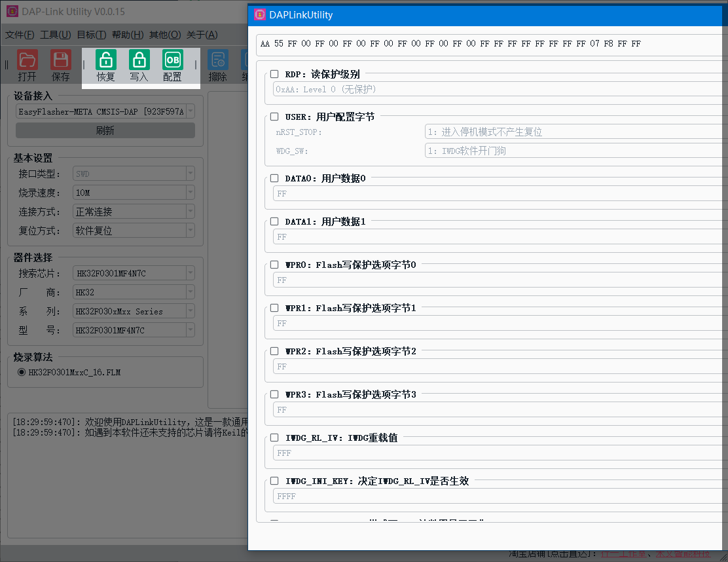Open the RDP 0xAA Level 0 dropdown
The image size is (728, 562).
pyautogui.click(x=500, y=89)
